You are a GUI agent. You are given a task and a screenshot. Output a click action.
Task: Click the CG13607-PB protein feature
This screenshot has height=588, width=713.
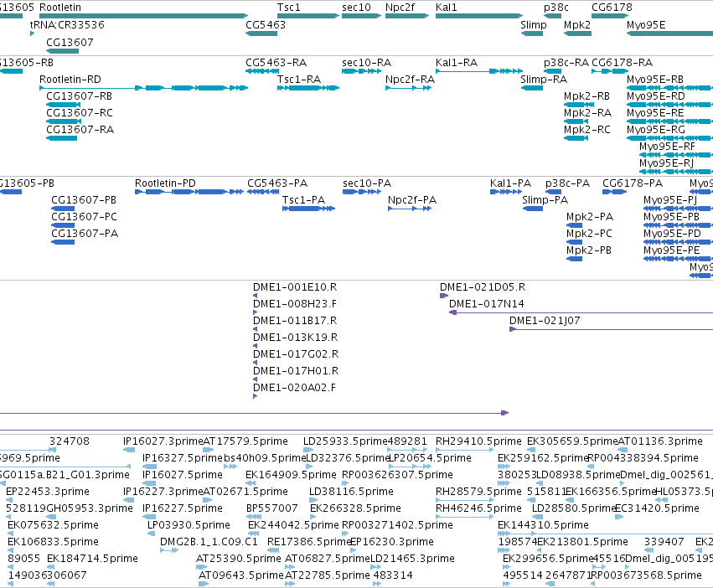coord(63,209)
